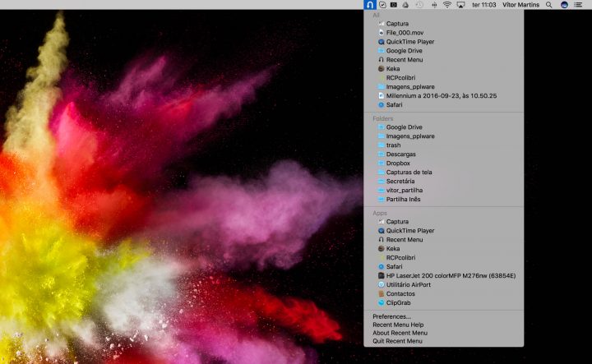Click the AirPlay display icon
This screenshot has height=364, width=592.
coord(460,5)
